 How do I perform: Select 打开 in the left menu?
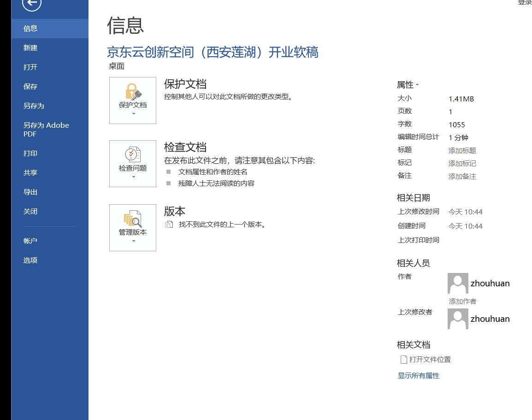coord(50,67)
